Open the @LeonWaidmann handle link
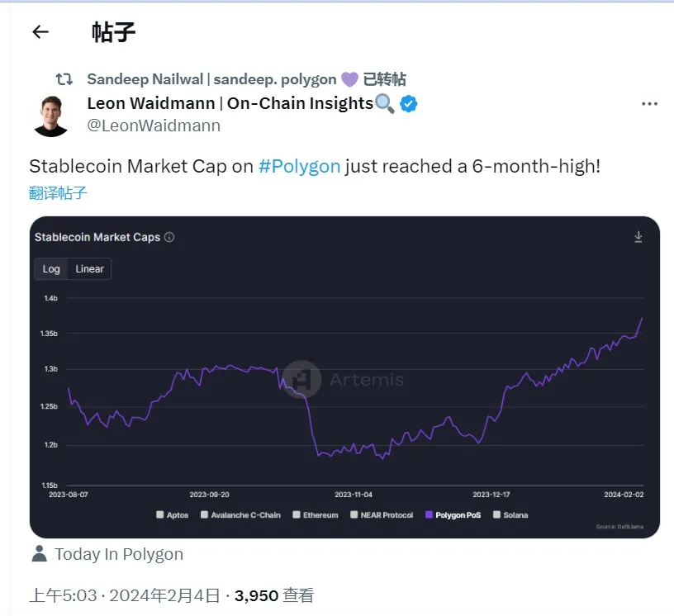The width and height of the screenshot is (674, 616). (154, 125)
